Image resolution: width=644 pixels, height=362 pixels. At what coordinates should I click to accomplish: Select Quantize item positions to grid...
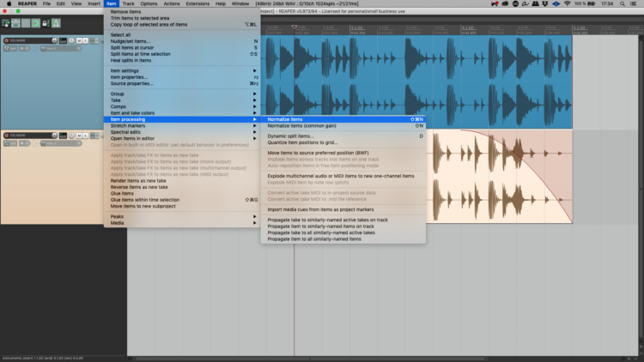point(343,142)
